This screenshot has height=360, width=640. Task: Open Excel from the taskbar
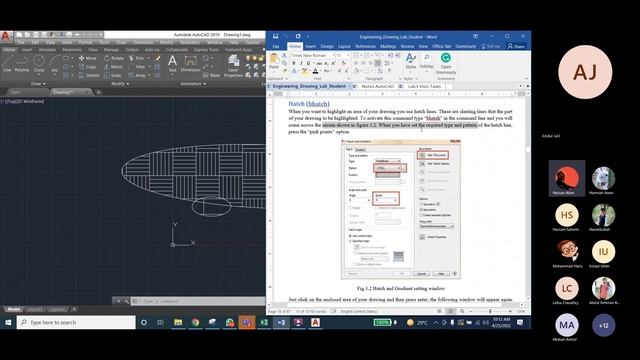click(x=264, y=322)
